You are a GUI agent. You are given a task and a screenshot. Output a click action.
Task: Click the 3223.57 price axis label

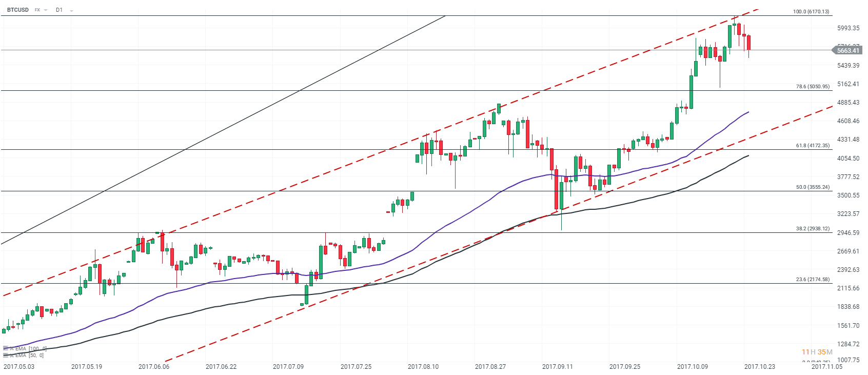coord(849,214)
